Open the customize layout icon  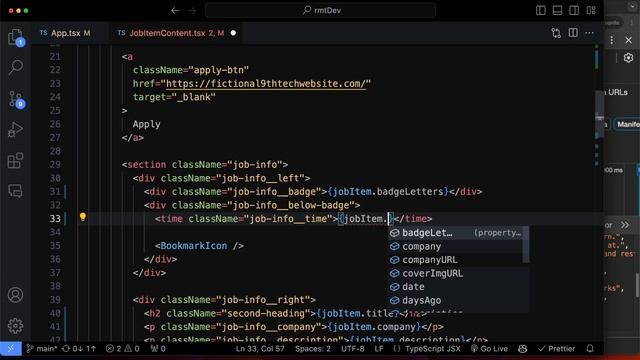click(x=591, y=10)
